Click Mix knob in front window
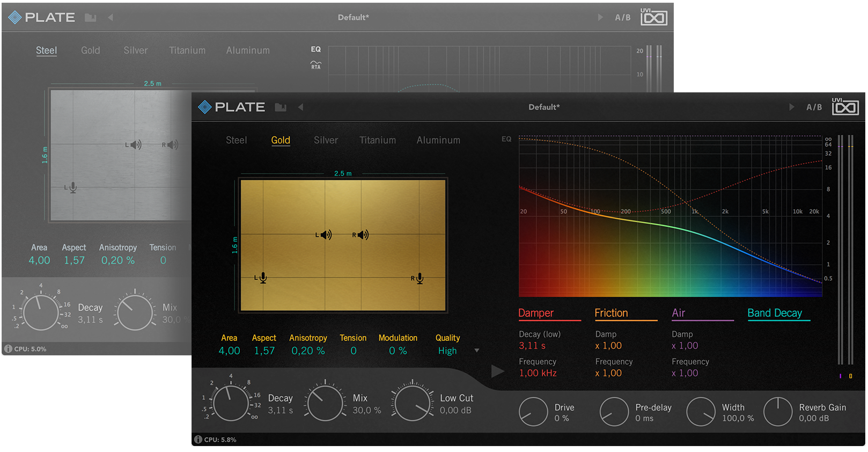 (325, 404)
